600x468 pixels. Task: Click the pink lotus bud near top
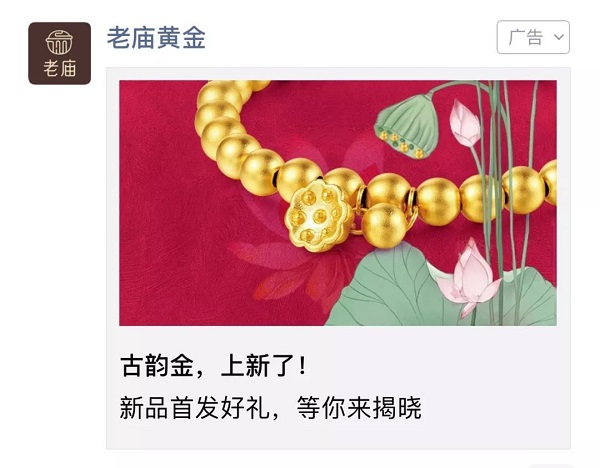tap(464, 122)
